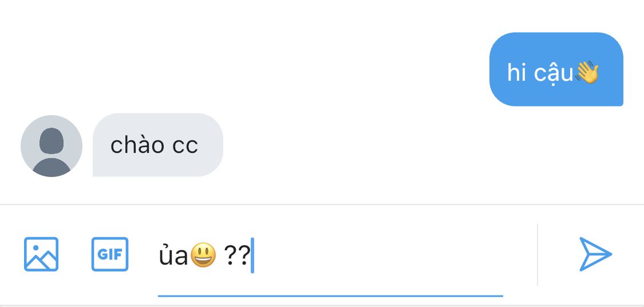This screenshot has height=307, width=644.
Task: Focus the empty area of message input
Action: pos(378,255)
